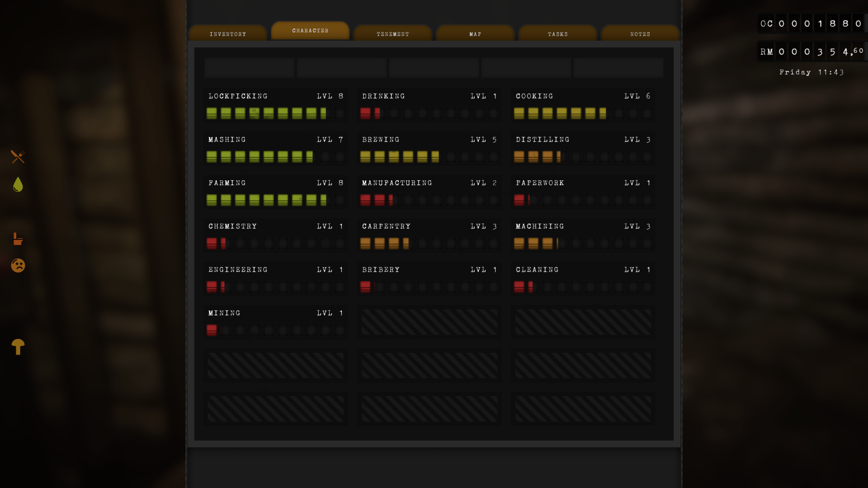Click the Friday 11:43 clock display

[811, 72]
